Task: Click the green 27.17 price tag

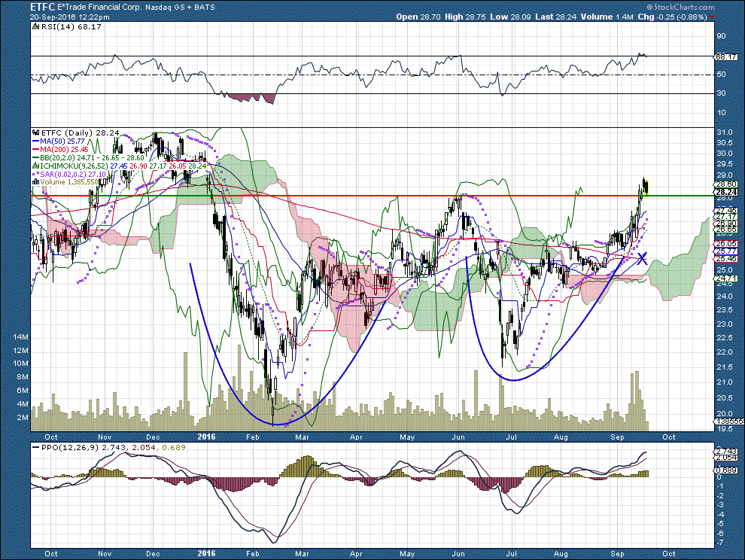Action: (x=726, y=216)
